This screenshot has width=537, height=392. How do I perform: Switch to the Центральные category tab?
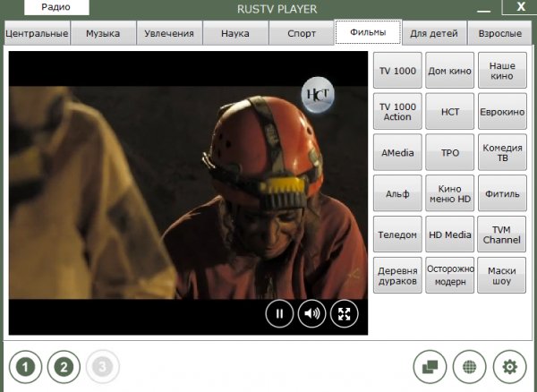(x=37, y=33)
